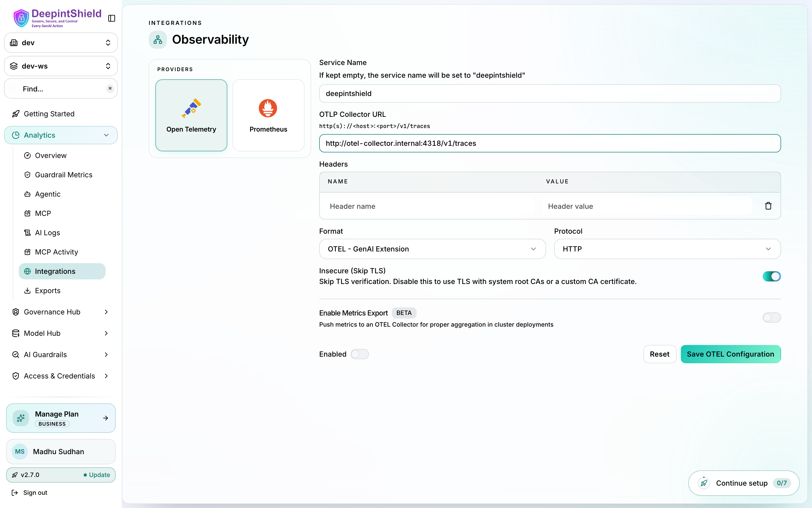Open the Guardrail Metrics page

click(x=62, y=175)
